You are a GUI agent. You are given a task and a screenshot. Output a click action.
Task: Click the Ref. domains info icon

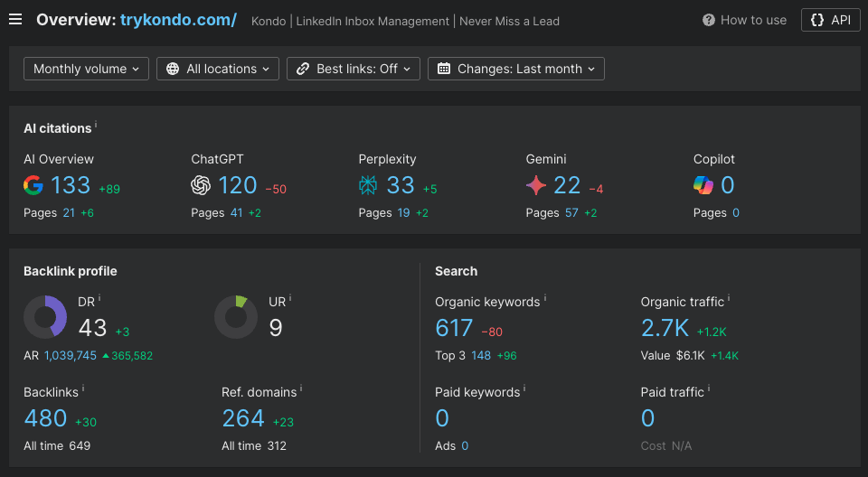tap(301, 388)
